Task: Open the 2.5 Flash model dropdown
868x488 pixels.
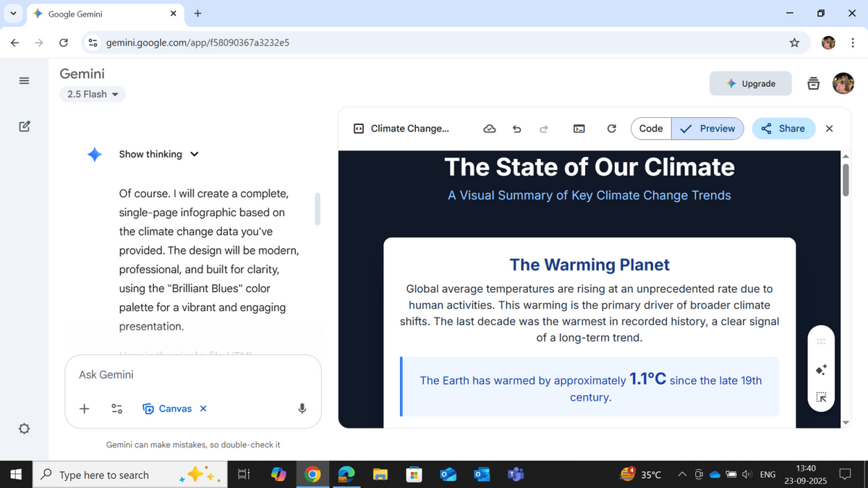Action: coord(92,94)
